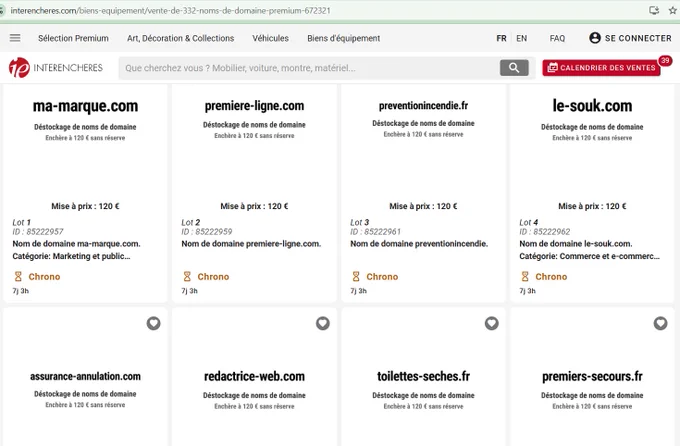680x446 pixels.
Task: Open the Véhicules menu
Action: [271, 38]
